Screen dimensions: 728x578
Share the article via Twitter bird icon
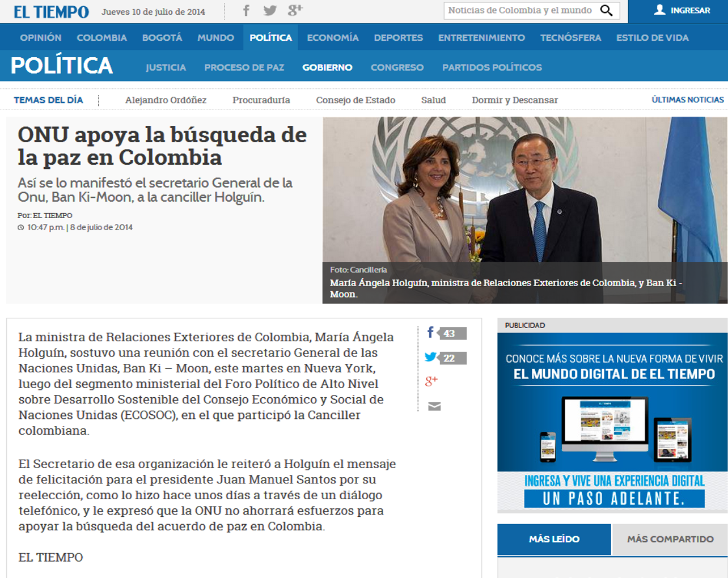point(430,357)
